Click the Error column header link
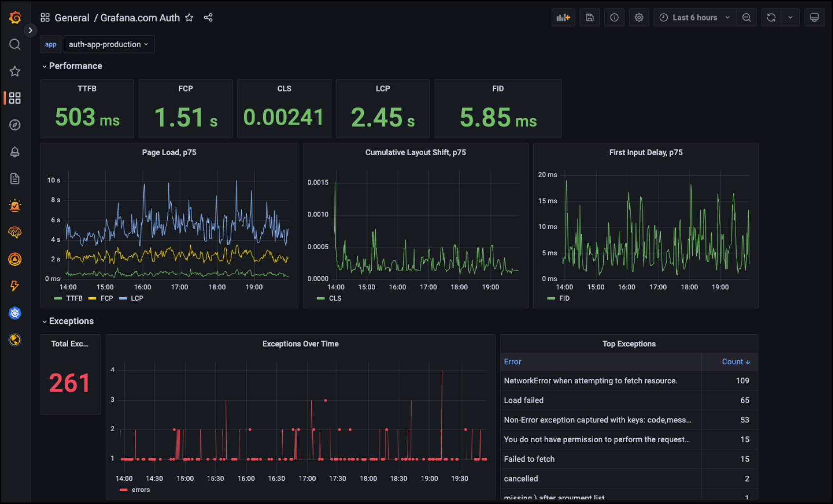Image resolution: width=833 pixels, height=504 pixels. tap(512, 361)
